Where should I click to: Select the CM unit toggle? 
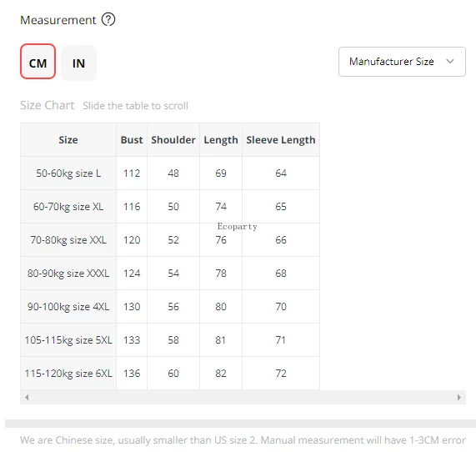coord(38,62)
